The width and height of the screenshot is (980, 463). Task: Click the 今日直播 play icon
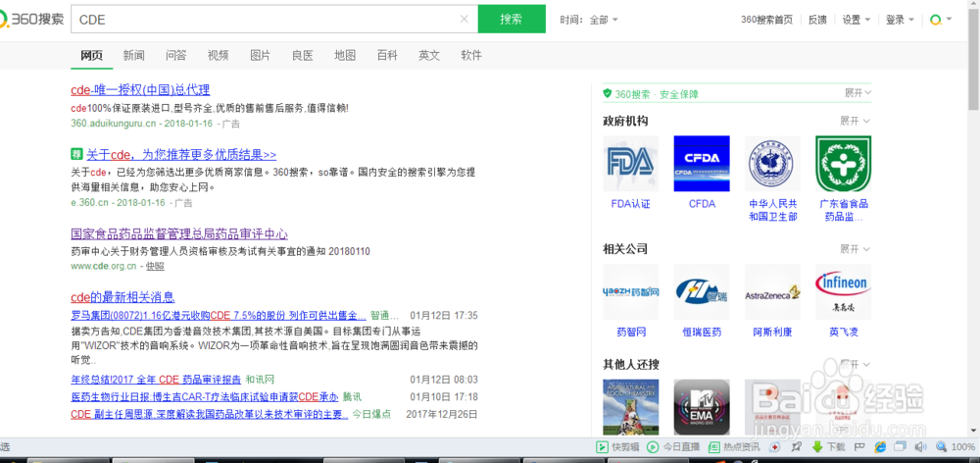[x=653, y=446]
